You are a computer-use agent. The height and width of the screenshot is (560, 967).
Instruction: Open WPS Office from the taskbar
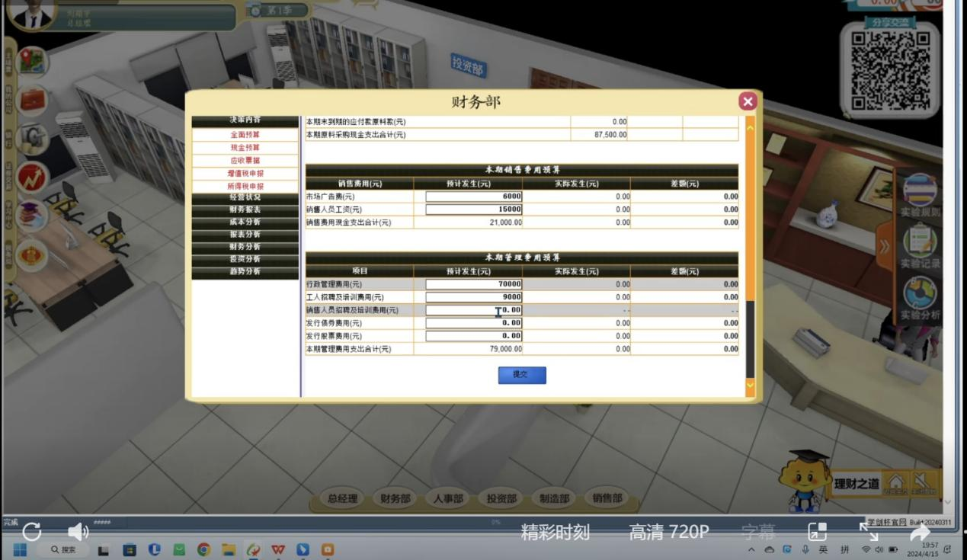coord(278,549)
